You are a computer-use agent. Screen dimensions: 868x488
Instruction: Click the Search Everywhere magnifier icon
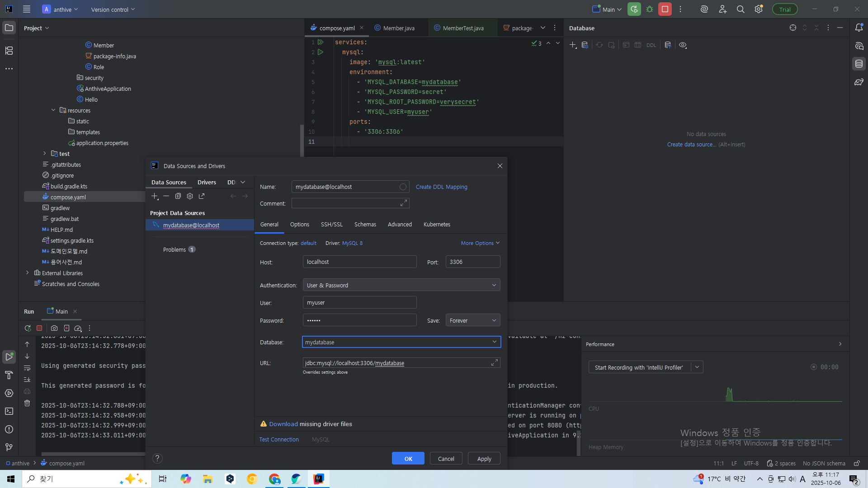coord(741,9)
